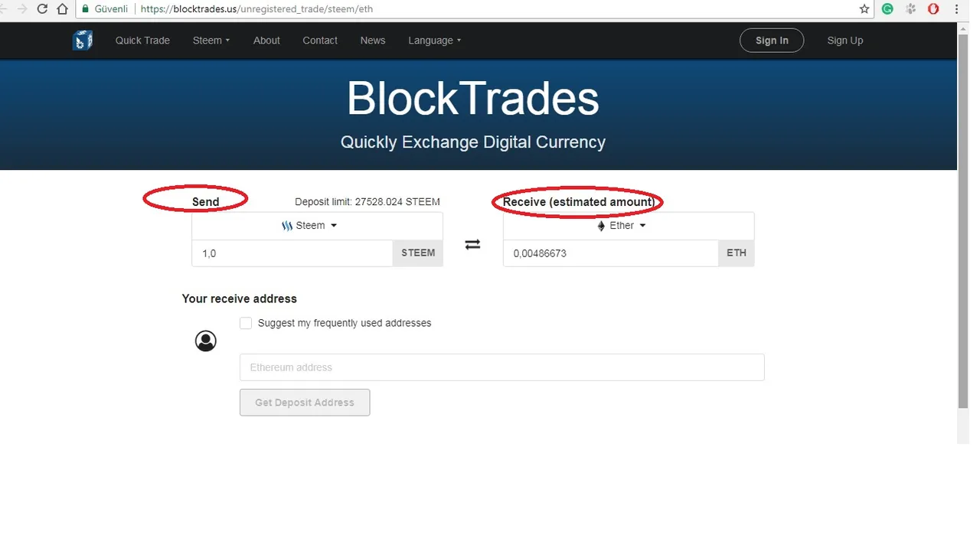The height and width of the screenshot is (551, 980).
Task: Click Get Deposit Address button
Action: (305, 403)
